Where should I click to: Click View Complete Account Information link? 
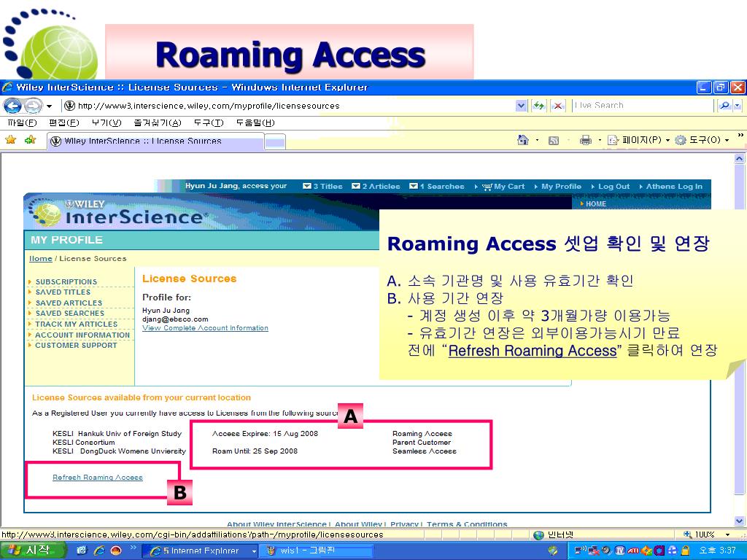(205, 328)
